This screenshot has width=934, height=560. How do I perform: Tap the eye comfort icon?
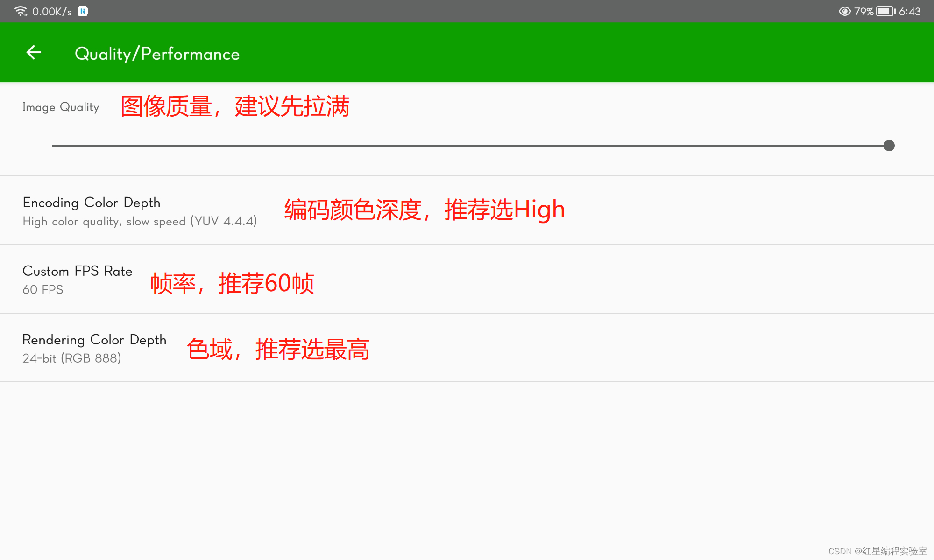844,11
